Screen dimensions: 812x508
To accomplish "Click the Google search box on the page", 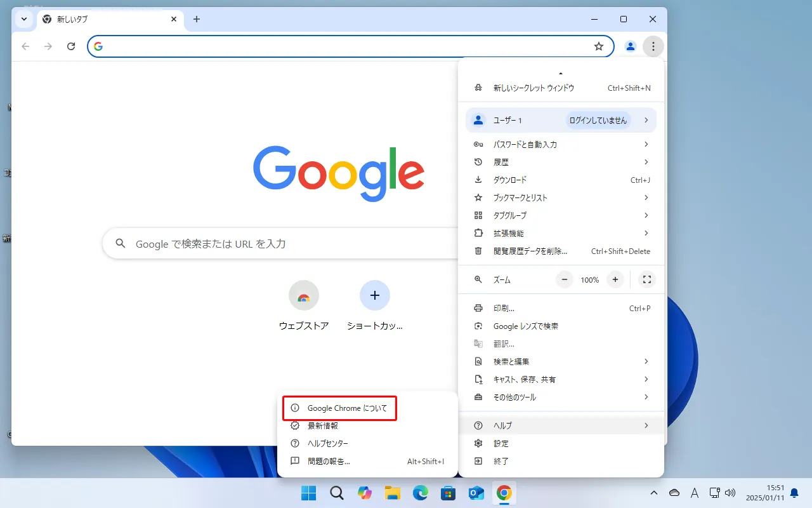I will pyautogui.click(x=280, y=244).
